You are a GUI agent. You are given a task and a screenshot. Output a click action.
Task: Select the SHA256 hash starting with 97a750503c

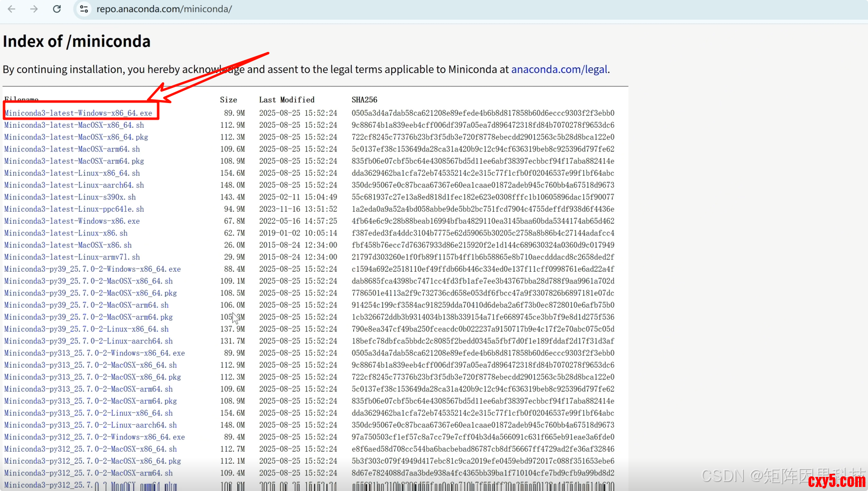(483, 437)
